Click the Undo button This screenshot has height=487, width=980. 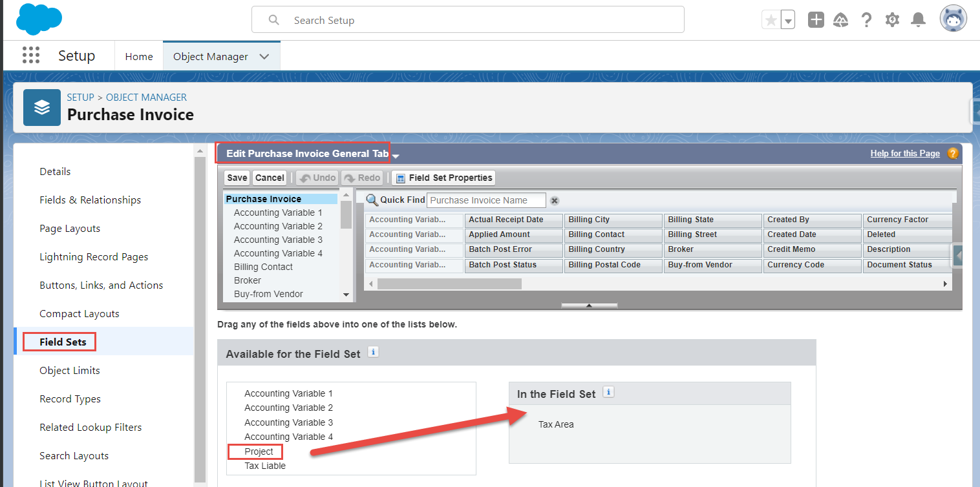(x=317, y=178)
